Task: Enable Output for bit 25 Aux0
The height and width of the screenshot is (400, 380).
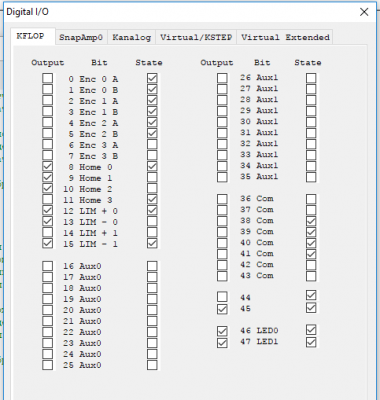Action: [x=48, y=365]
